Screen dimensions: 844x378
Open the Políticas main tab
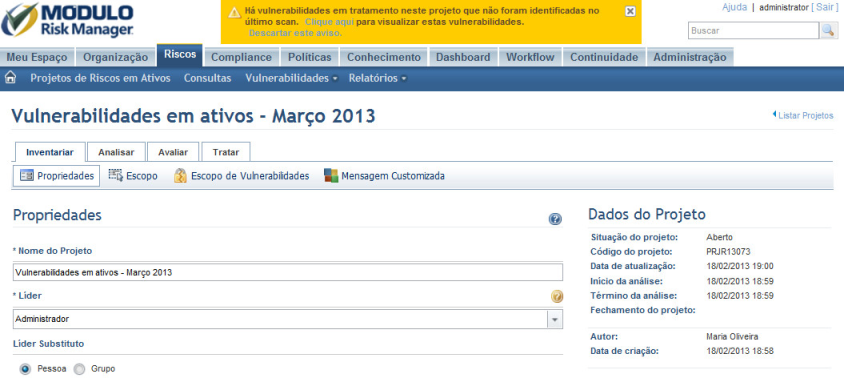[310, 57]
